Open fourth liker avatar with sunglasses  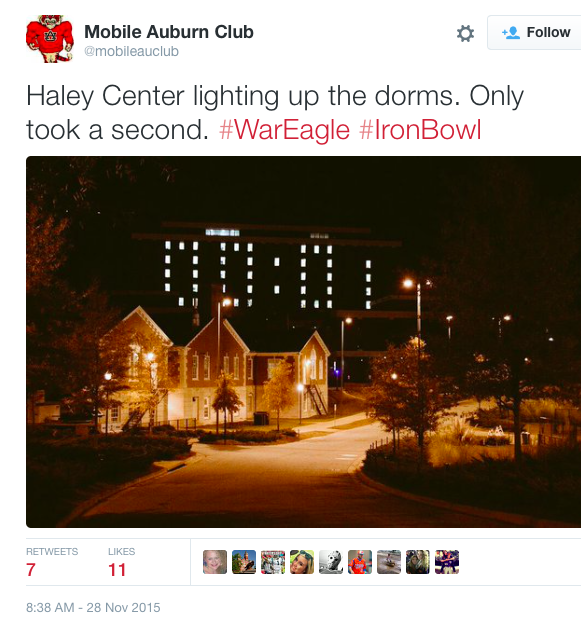tap(302, 562)
